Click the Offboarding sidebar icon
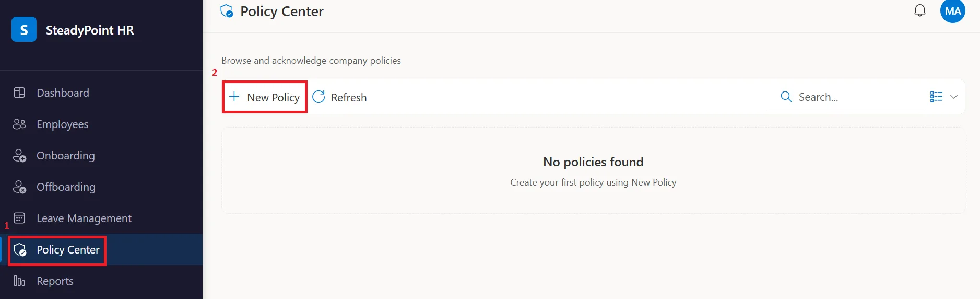The width and height of the screenshot is (980, 299). point(19,187)
